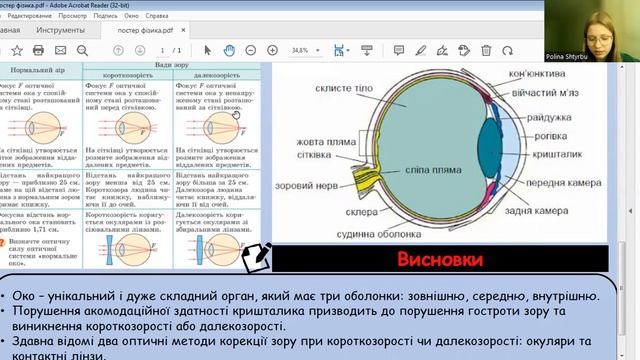Click the сітківка diagram label
This screenshot has width=640, height=360.
(314, 155)
